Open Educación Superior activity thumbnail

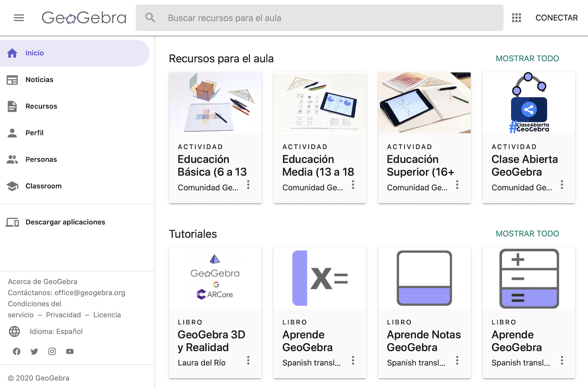[x=424, y=103]
